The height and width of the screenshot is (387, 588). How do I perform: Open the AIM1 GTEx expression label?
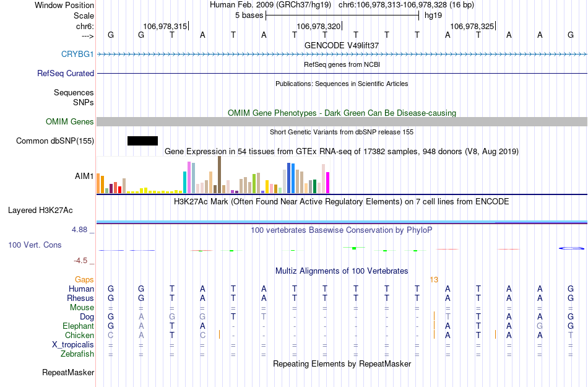(84, 176)
